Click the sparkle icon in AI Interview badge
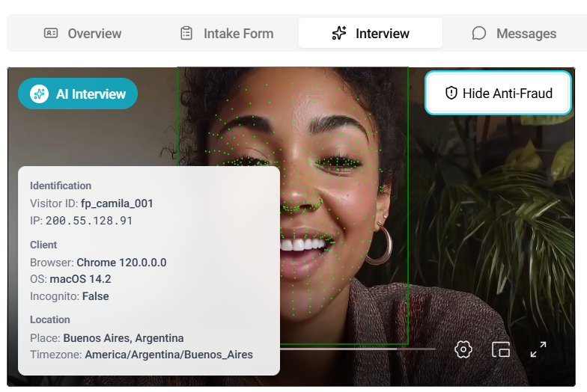Viewport: 587px width, 392px height. click(x=39, y=94)
